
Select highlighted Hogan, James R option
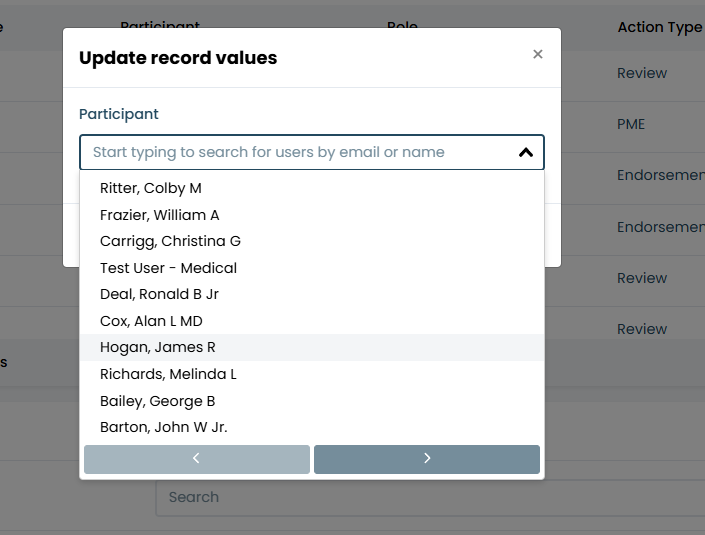312,348
